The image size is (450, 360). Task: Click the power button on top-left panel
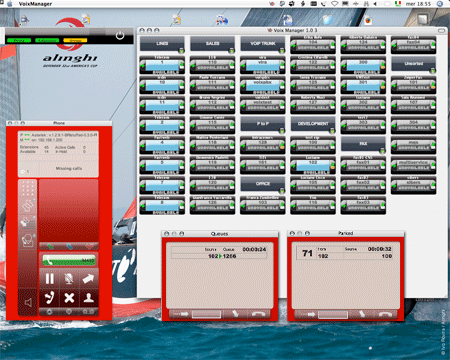click(x=120, y=35)
